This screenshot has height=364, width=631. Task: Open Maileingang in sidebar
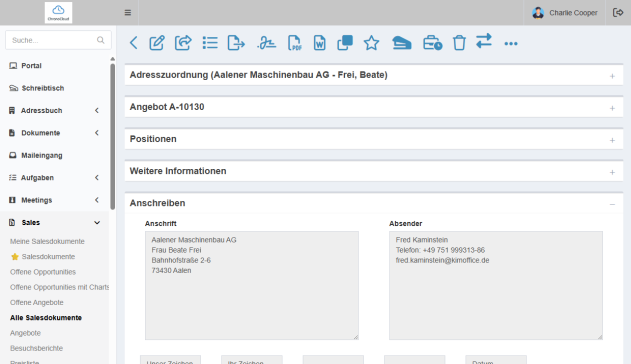(x=42, y=155)
